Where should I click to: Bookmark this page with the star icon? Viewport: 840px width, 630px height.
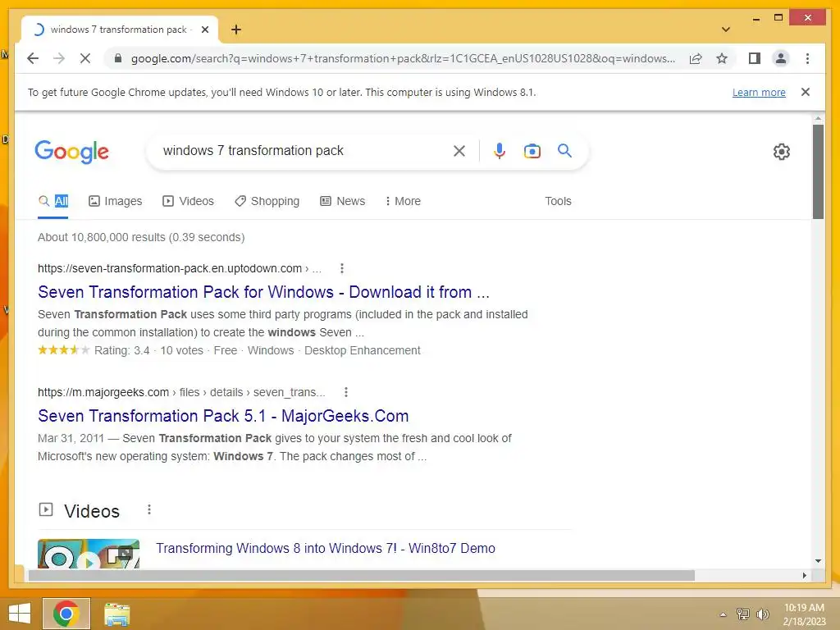coord(722,58)
